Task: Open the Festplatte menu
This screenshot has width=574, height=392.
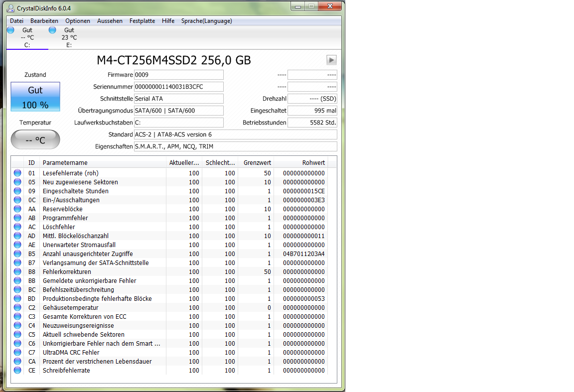Action: pyautogui.click(x=142, y=21)
